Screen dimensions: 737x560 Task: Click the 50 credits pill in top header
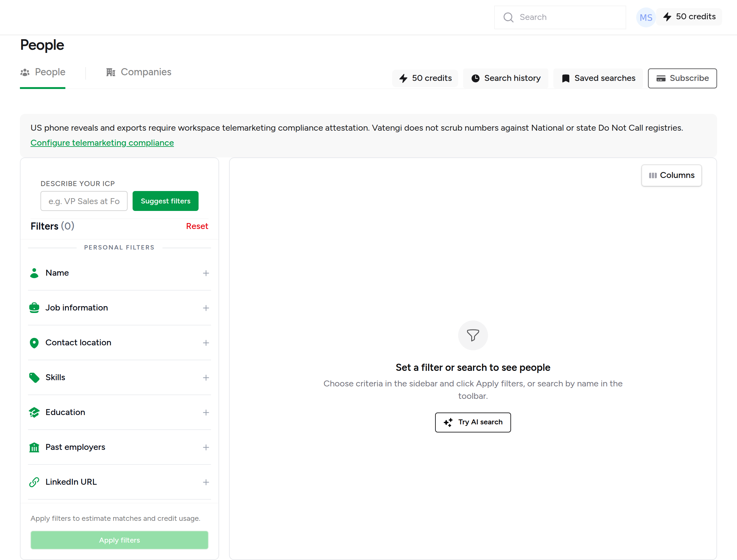689,17
